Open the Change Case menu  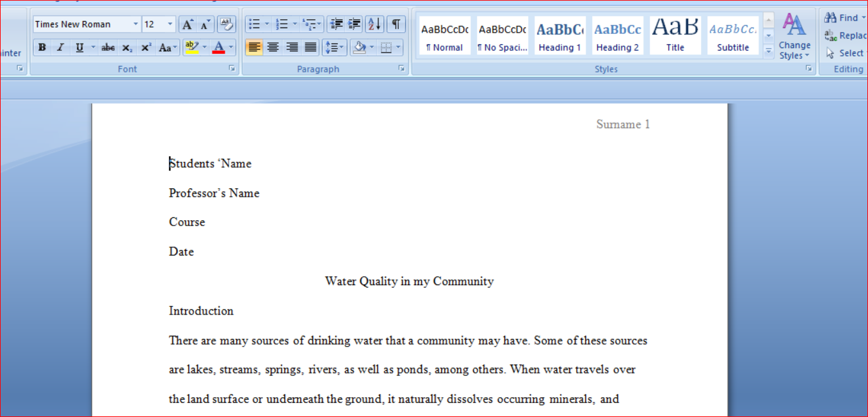[x=168, y=47]
